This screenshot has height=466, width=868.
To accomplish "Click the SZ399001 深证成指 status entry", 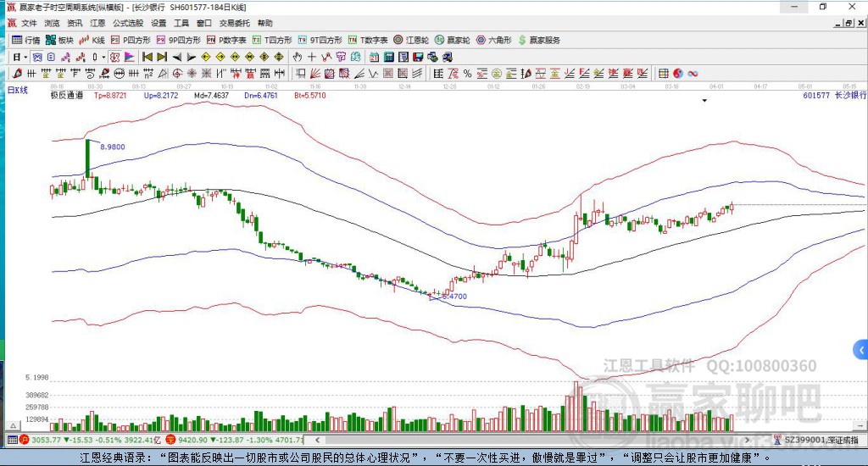I will coord(818,440).
